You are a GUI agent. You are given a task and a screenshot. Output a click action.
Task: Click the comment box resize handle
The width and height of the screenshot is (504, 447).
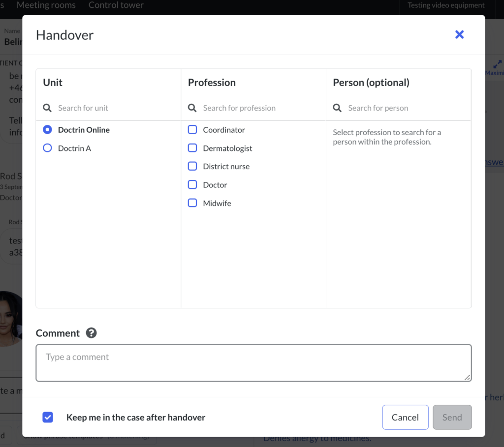[x=468, y=378]
